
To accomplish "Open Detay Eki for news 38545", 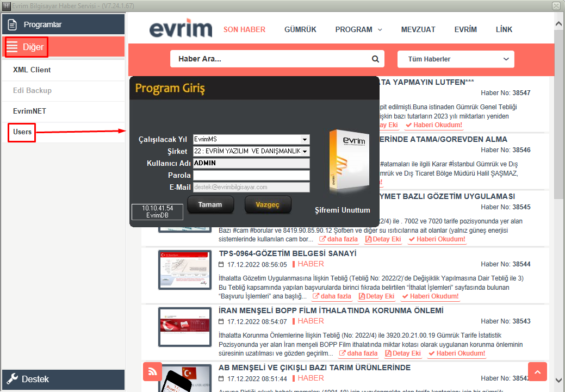I will pyautogui.click(x=383, y=239).
